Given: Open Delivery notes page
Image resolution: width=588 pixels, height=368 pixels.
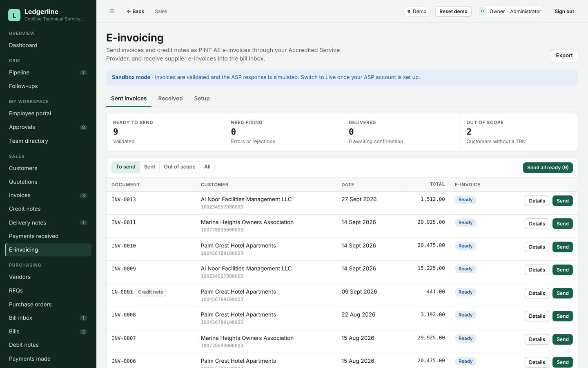Looking at the screenshot, I should coord(48,223).
